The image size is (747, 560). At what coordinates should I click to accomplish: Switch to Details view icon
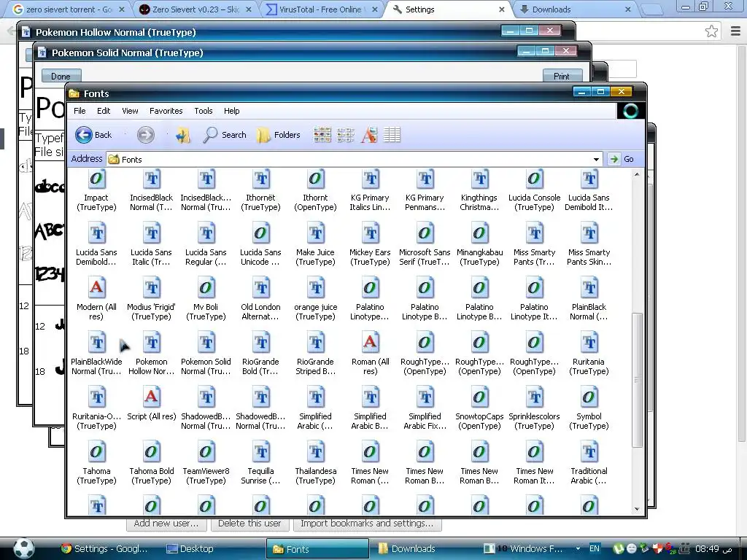[x=392, y=135]
